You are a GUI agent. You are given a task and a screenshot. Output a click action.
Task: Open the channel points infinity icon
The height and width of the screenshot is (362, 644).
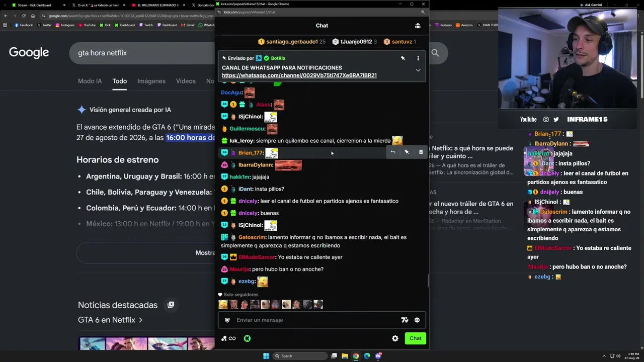[x=229, y=338]
